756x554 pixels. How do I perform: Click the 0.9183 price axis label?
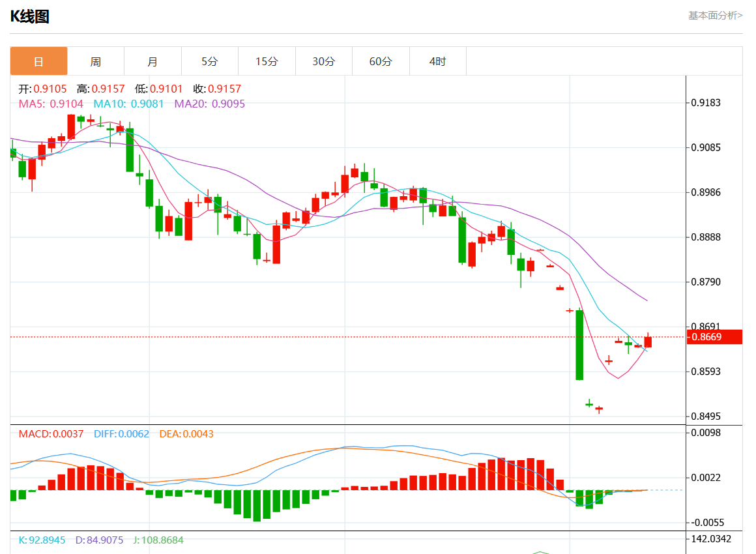pos(706,103)
